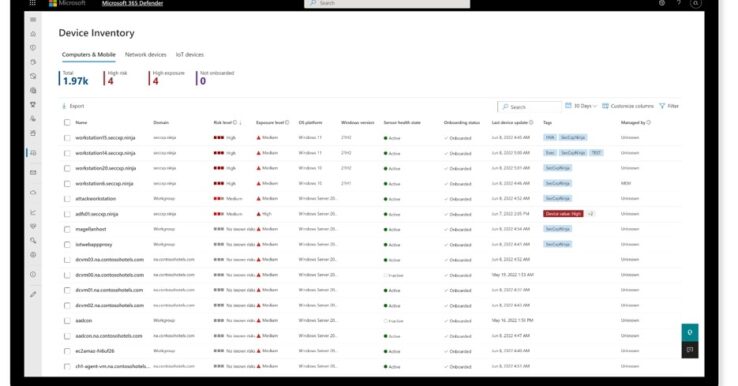Click the Total 1.97k count card
The width and height of the screenshot is (738, 386).
tap(73, 78)
